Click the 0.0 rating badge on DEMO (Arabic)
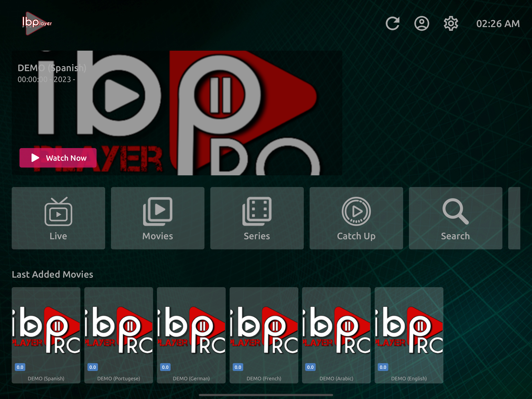 [310, 367]
